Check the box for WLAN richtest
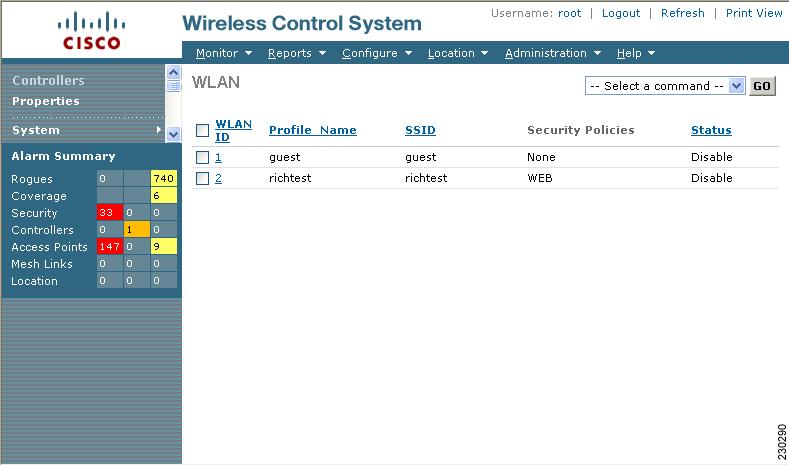 click(x=202, y=178)
